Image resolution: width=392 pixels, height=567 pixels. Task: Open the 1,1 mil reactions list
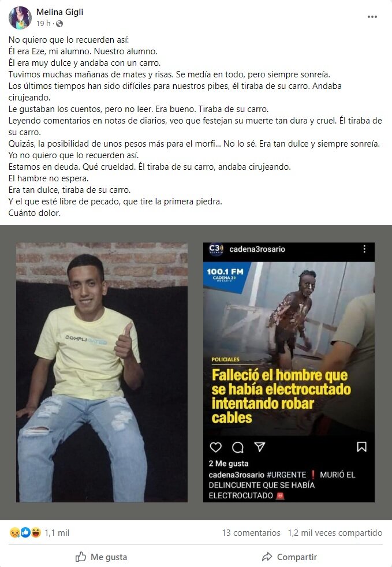point(57,533)
